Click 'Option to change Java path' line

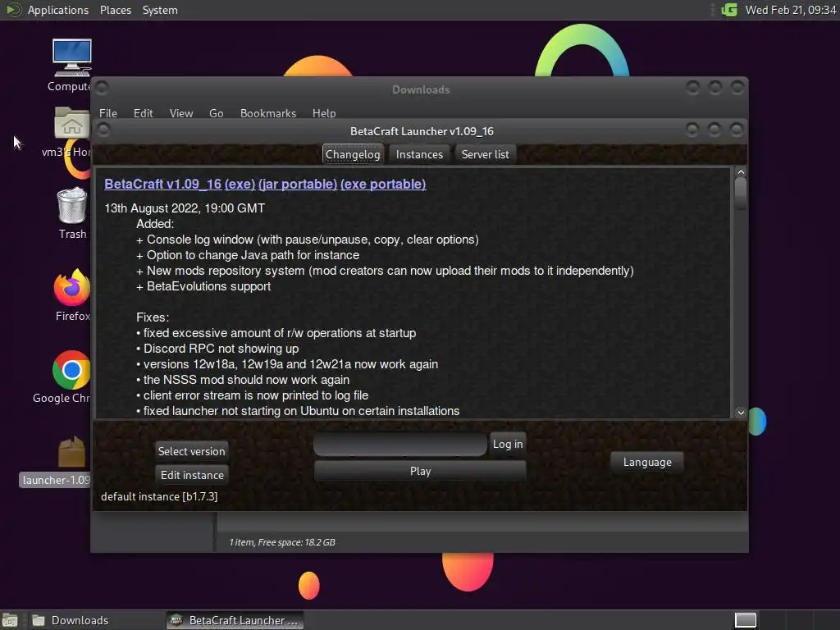point(248,256)
